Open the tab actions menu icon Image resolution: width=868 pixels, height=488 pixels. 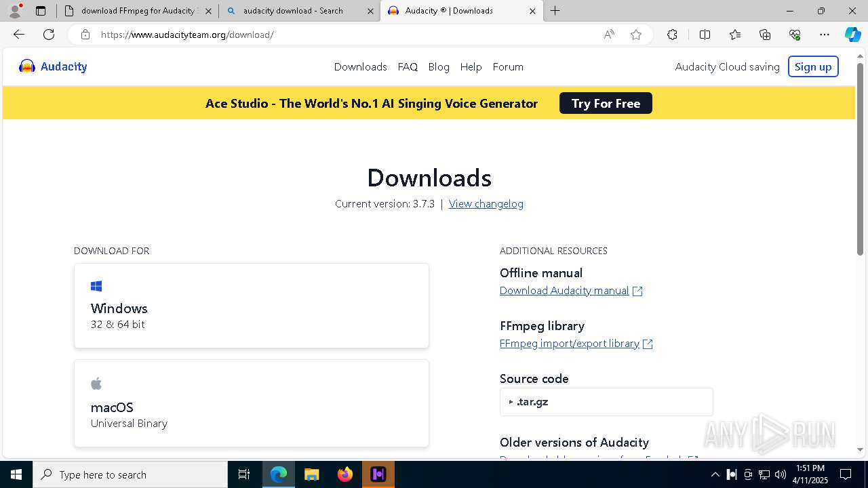[x=41, y=11]
